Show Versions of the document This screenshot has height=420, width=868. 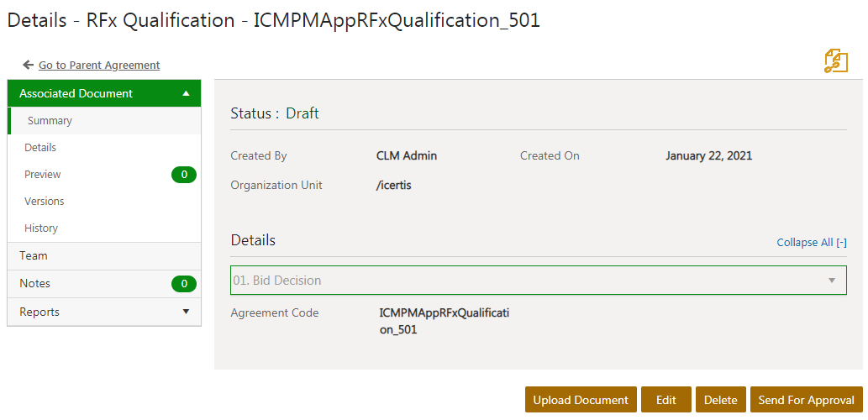click(x=45, y=202)
